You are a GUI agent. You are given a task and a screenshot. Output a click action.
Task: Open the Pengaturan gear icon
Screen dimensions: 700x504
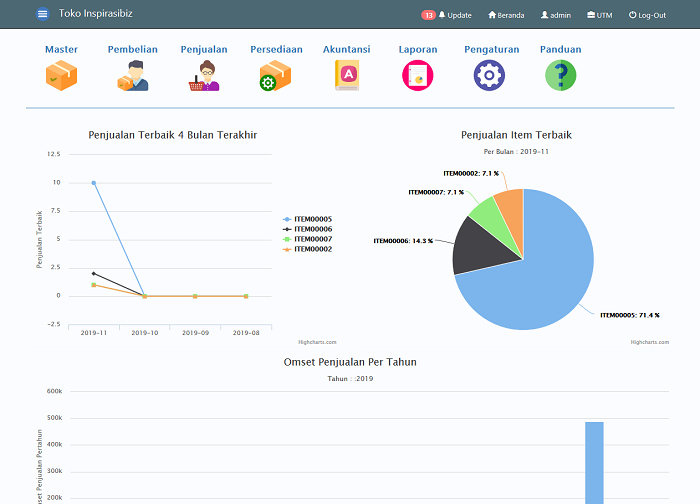coord(489,75)
